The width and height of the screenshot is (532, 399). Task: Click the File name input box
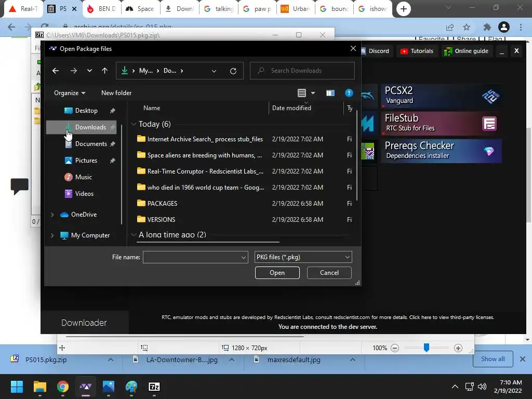[x=192, y=257]
